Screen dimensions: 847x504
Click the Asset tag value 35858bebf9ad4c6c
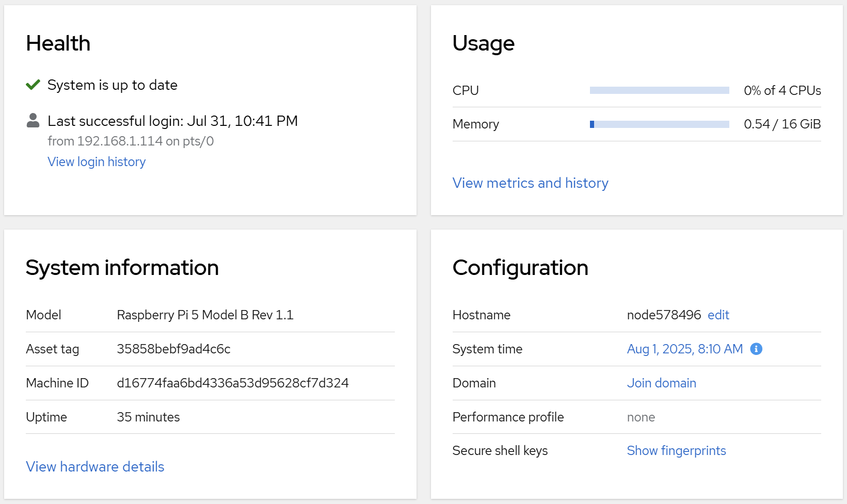(x=173, y=349)
